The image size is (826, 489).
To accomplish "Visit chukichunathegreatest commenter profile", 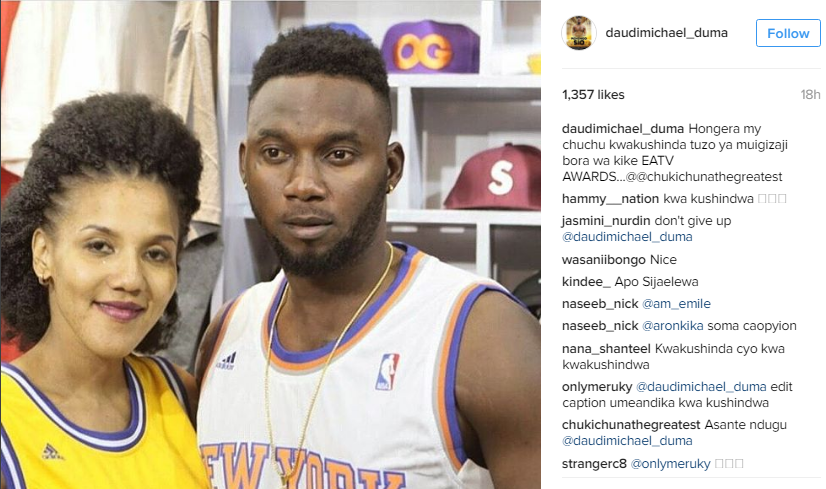I will click(631, 425).
